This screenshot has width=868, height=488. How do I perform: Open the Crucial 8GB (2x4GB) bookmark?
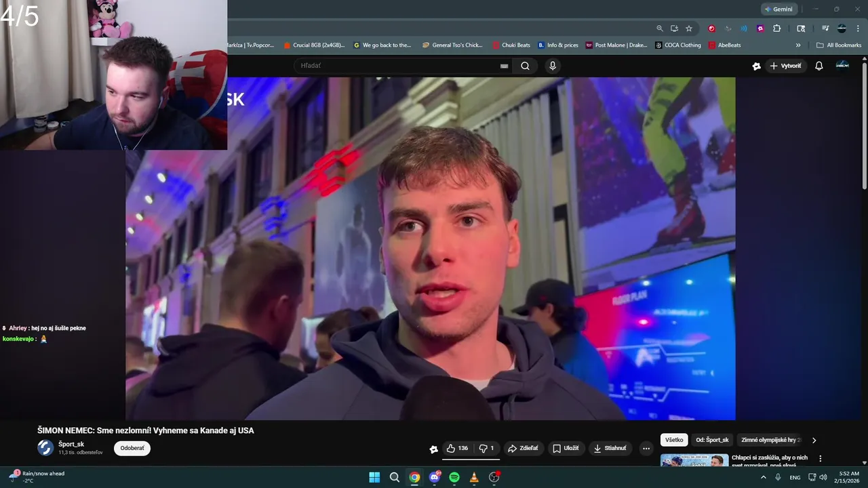click(x=314, y=45)
